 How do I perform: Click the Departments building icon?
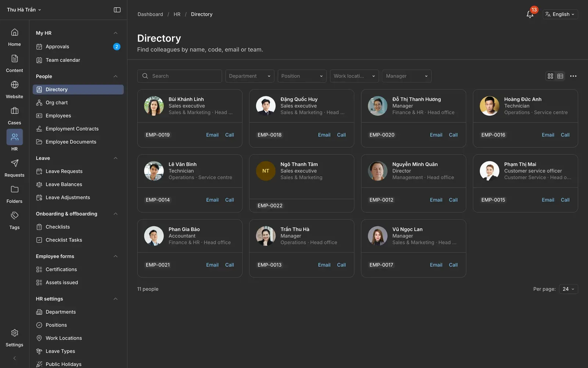tap(39, 312)
